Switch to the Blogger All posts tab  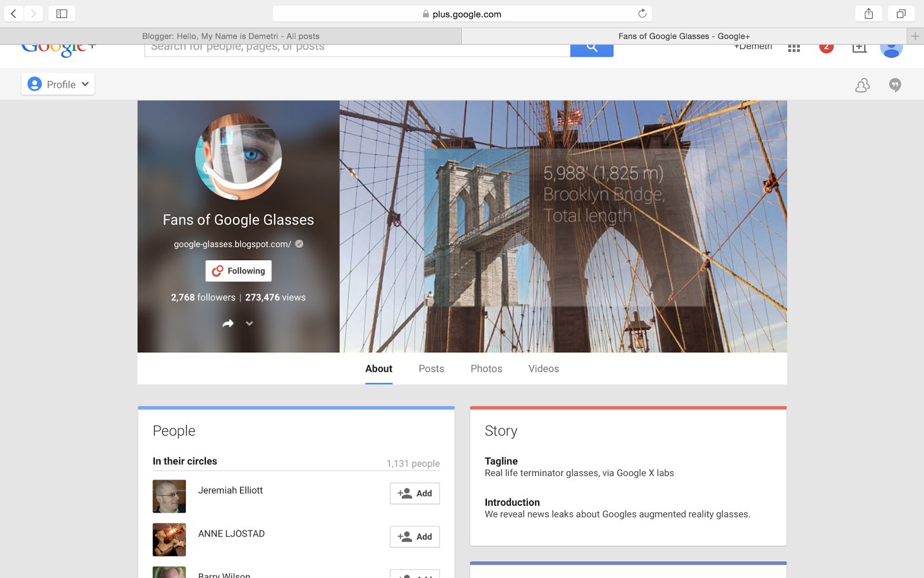click(231, 36)
